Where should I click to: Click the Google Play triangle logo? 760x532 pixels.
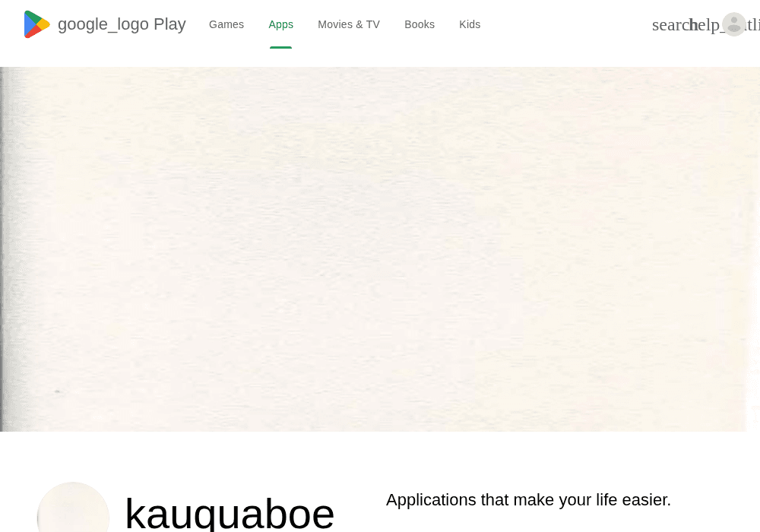point(36,24)
